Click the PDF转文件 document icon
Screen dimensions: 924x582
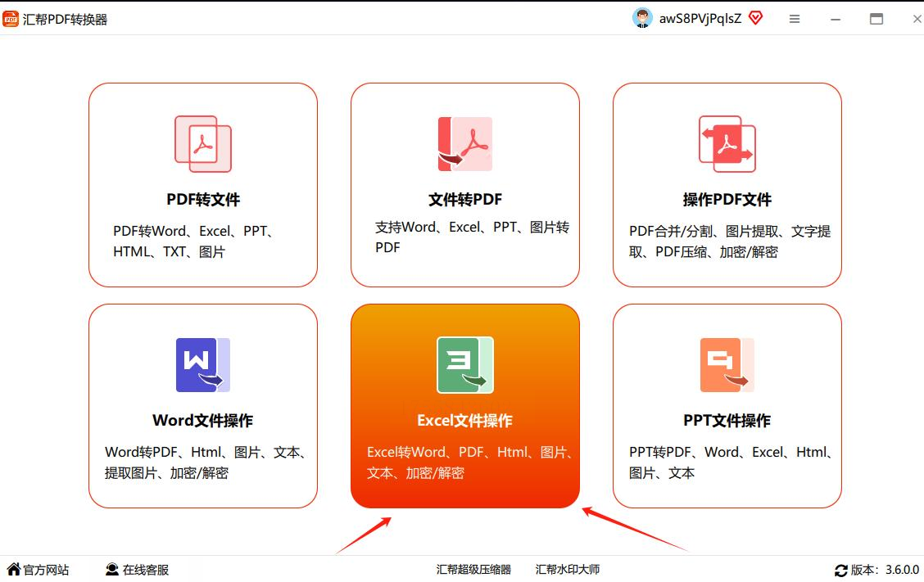tap(202, 144)
